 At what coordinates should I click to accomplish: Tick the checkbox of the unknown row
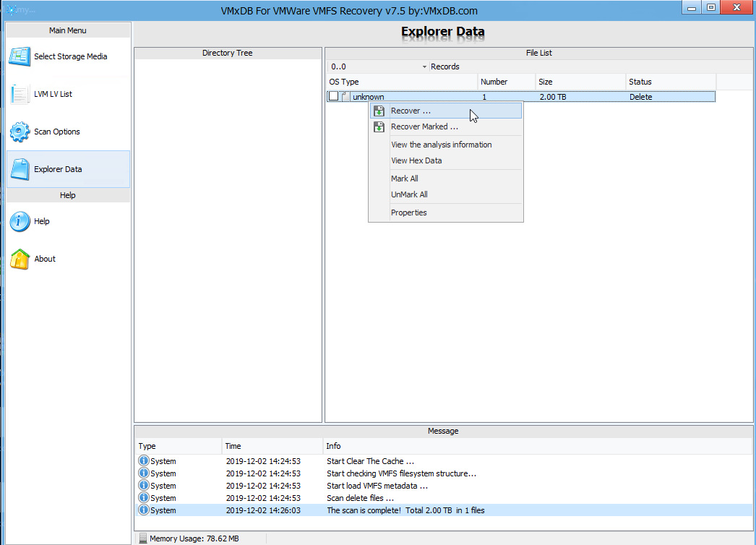coord(334,96)
